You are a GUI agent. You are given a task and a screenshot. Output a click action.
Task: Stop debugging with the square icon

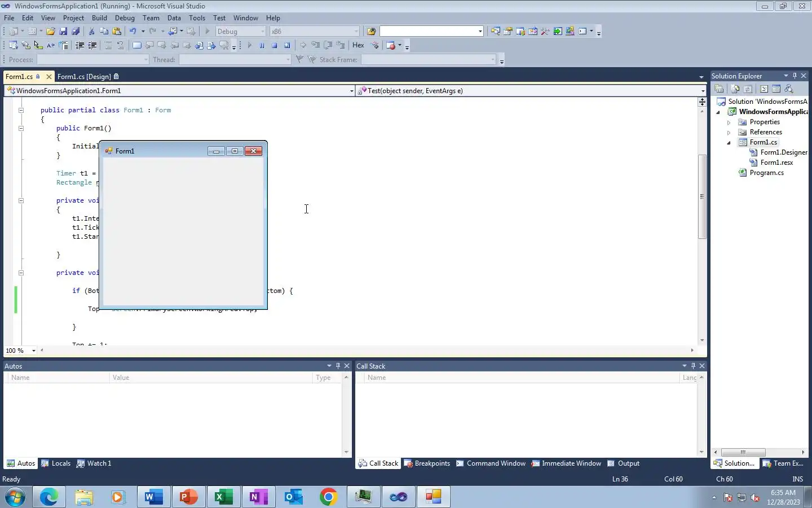point(274,45)
